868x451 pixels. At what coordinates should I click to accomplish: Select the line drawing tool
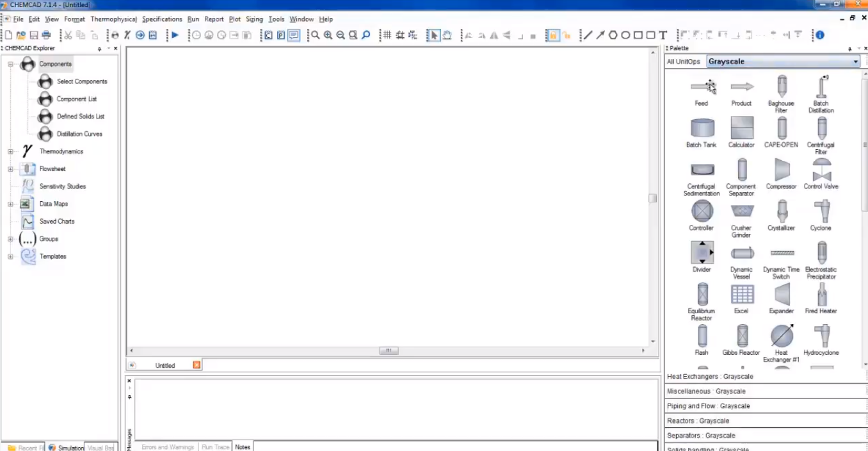pos(588,35)
